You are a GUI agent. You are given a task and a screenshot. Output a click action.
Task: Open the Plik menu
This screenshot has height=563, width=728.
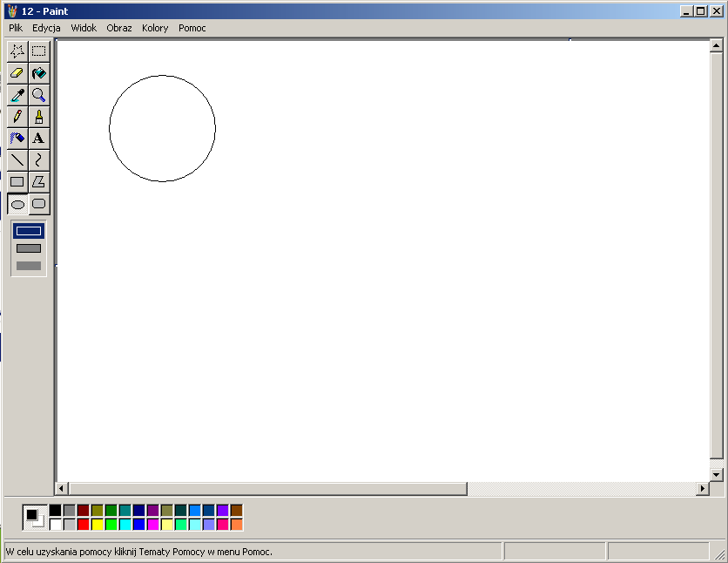click(16, 28)
